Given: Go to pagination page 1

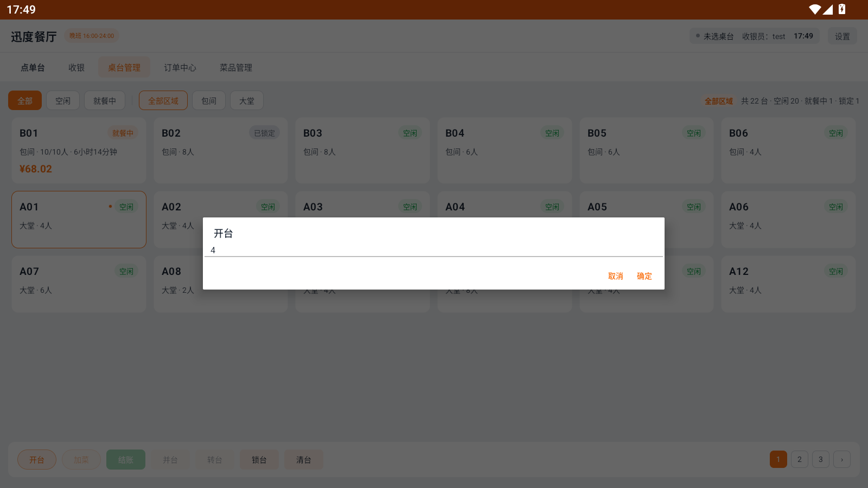Looking at the screenshot, I should click(x=778, y=459).
